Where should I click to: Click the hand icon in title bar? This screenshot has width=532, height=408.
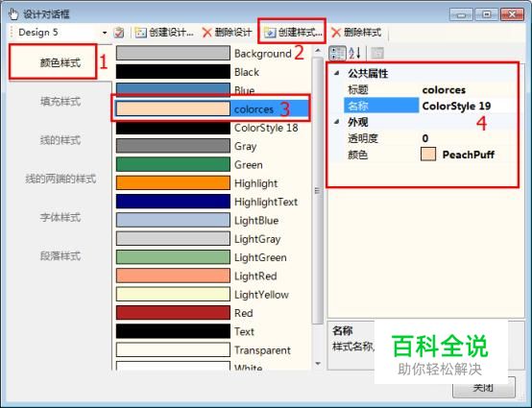(x=13, y=13)
